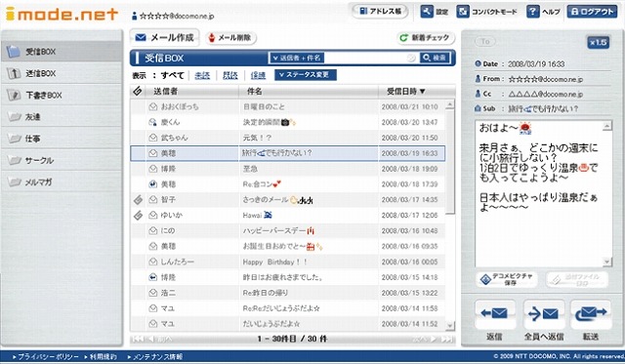Open mail 決定的瞬間 from 慶くん
This screenshot has width=625, height=364.
coord(287,122)
